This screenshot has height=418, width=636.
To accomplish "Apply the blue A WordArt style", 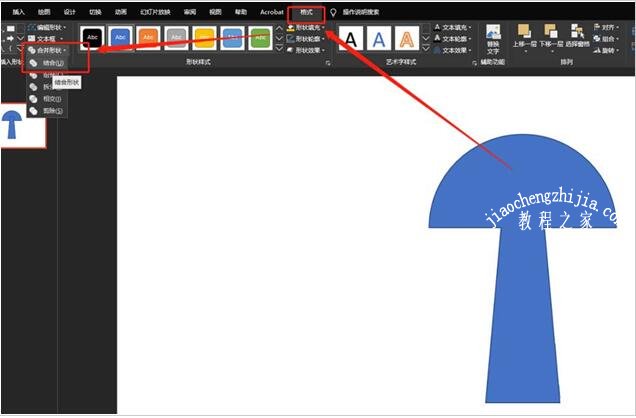I will (x=378, y=39).
